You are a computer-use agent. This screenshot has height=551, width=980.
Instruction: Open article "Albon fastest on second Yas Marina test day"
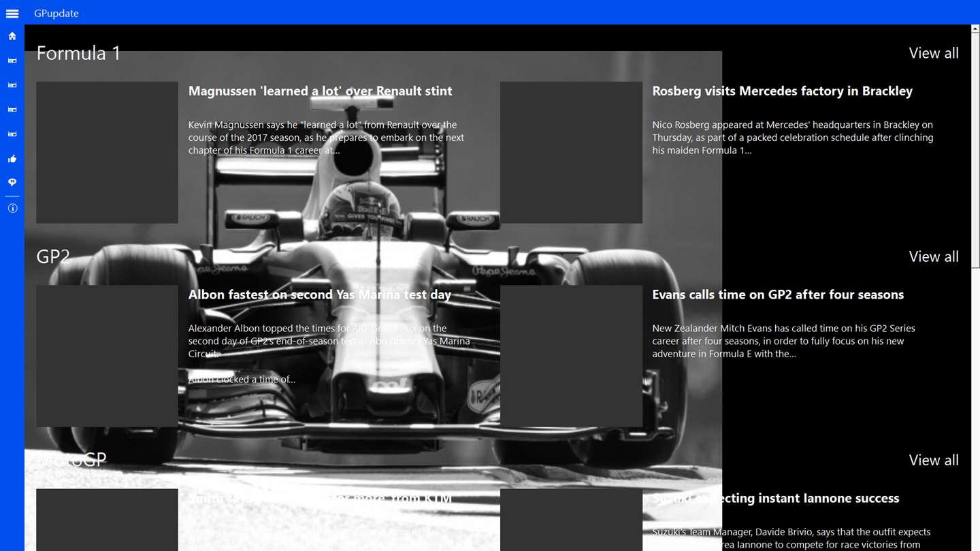click(320, 295)
